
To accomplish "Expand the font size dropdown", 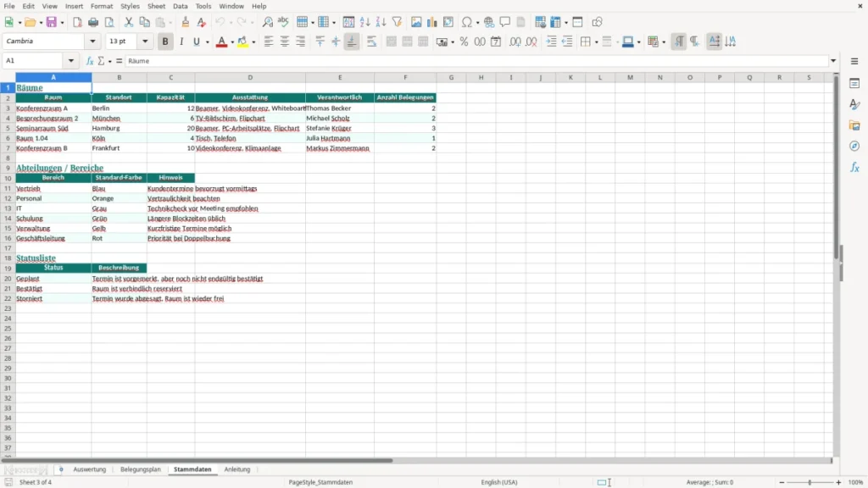I will (x=145, y=41).
